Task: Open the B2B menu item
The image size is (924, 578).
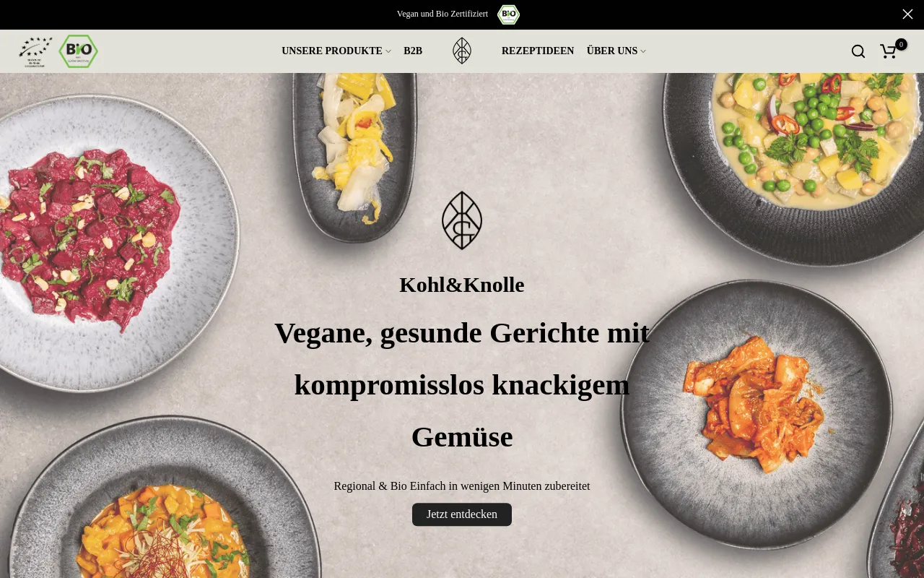Action: [413, 51]
